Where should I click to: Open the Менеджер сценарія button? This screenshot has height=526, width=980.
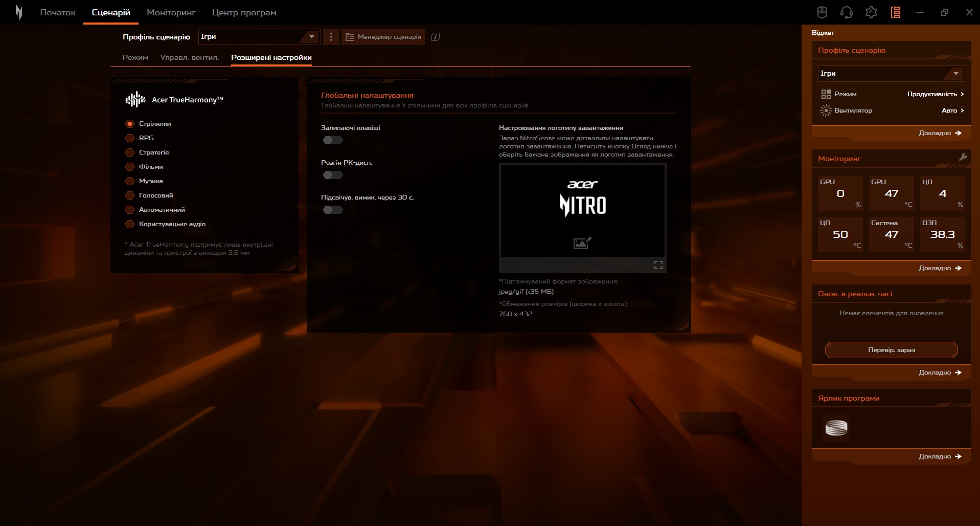383,37
